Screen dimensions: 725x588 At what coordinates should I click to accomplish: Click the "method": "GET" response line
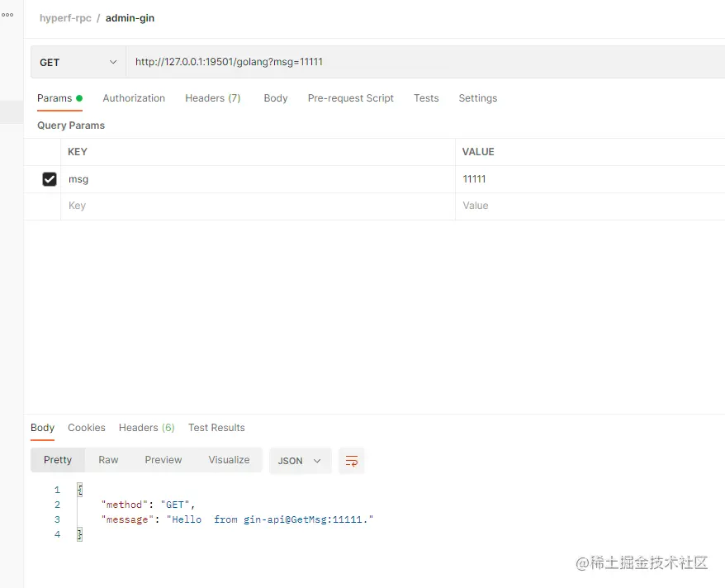point(148,505)
